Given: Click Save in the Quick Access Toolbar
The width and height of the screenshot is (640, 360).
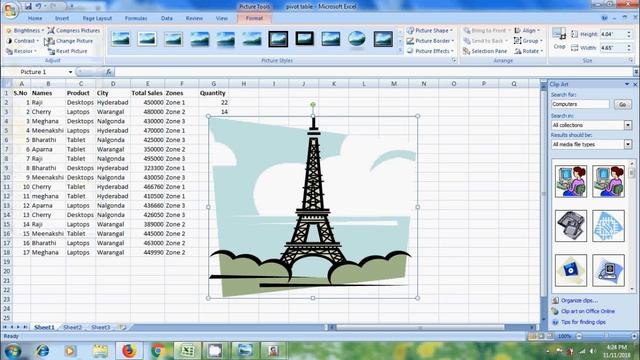Looking at the screenshot, I should pos(28,6).
